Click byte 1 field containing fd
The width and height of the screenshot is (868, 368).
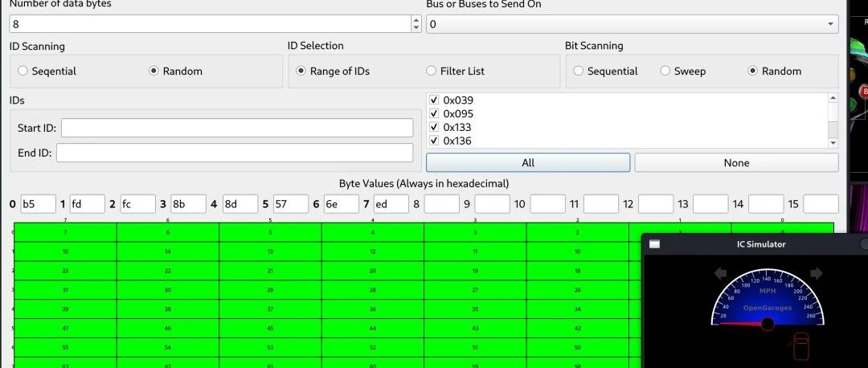point(88,204)
